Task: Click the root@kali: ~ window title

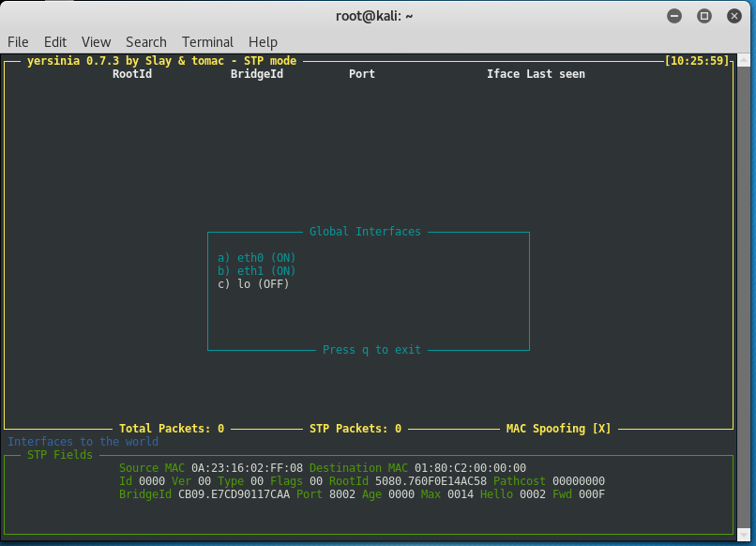Action: point(374,16)
